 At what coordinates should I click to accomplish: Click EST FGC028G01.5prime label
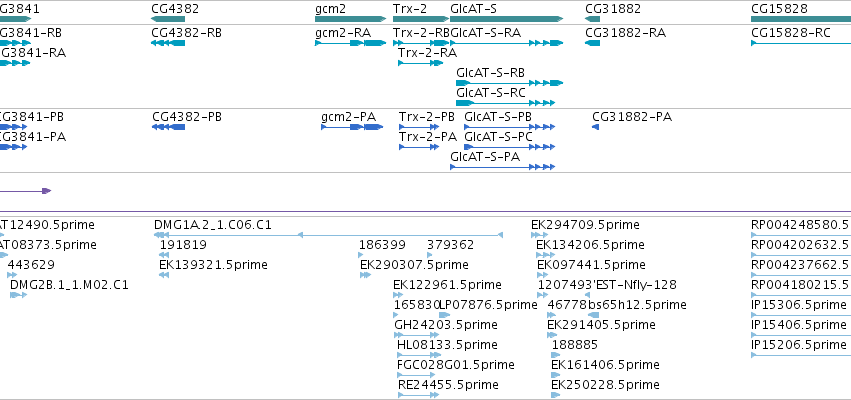coord(456,366)
